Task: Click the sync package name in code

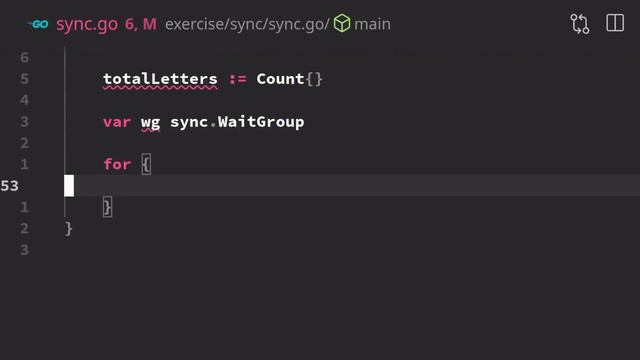Action: pyautogui.click(x=189, y=122)
